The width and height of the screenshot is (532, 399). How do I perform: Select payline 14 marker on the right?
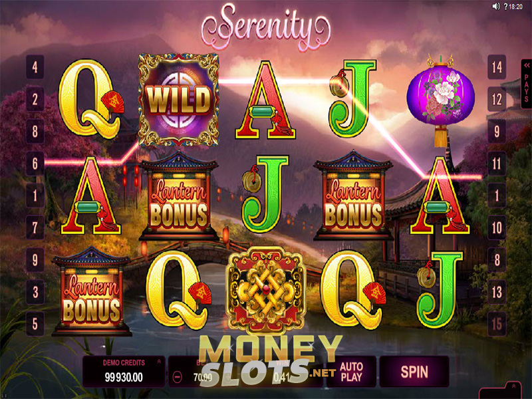tap(497, 67)
